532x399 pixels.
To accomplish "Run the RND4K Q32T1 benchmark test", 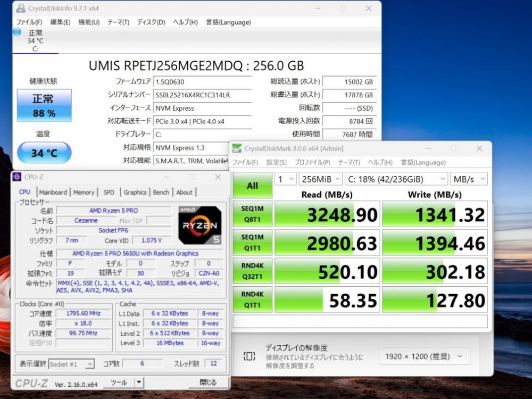I will (x=252, y=271).
